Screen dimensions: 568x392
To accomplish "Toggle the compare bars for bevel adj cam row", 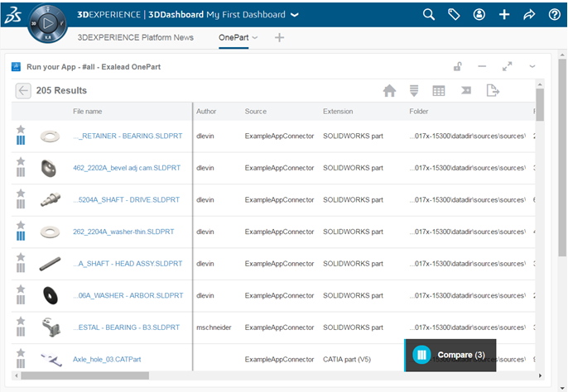I will click(21, 172).
